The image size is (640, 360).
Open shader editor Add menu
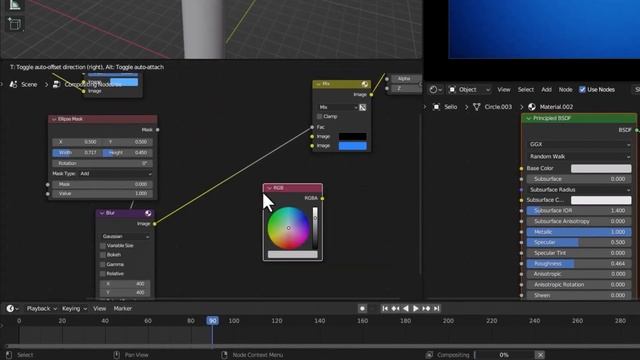(x=546, y=89)
